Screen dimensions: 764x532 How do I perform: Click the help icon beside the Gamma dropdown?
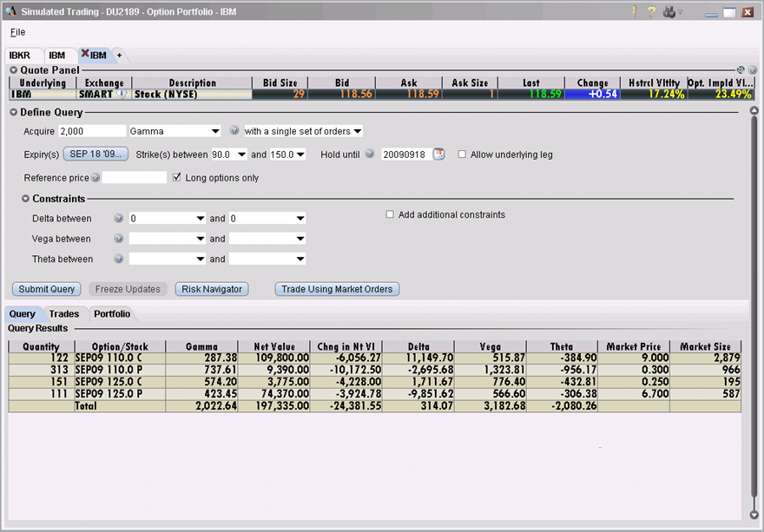pos(234,130)
